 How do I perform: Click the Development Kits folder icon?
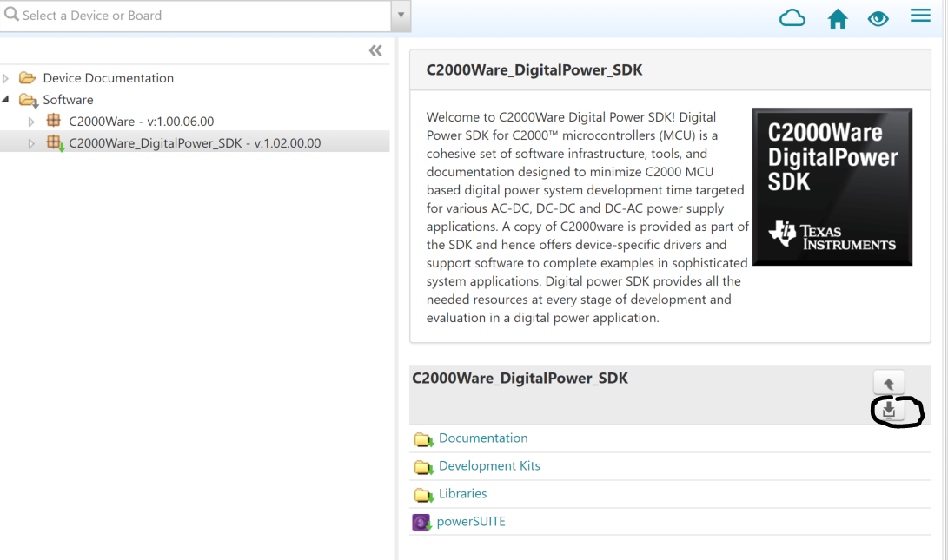point(423,467)
